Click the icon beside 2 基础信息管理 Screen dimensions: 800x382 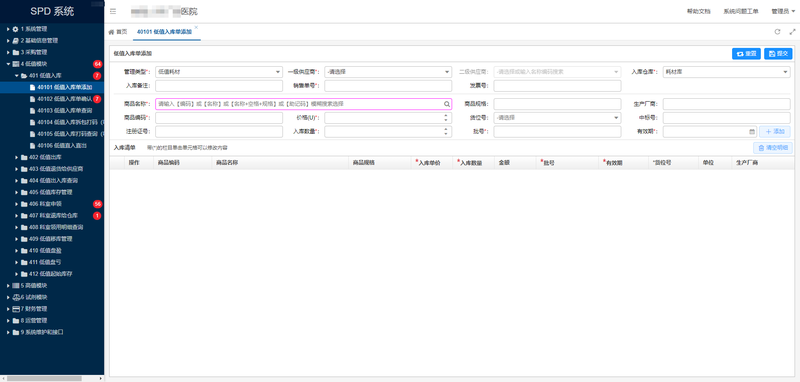click(15, 41)
